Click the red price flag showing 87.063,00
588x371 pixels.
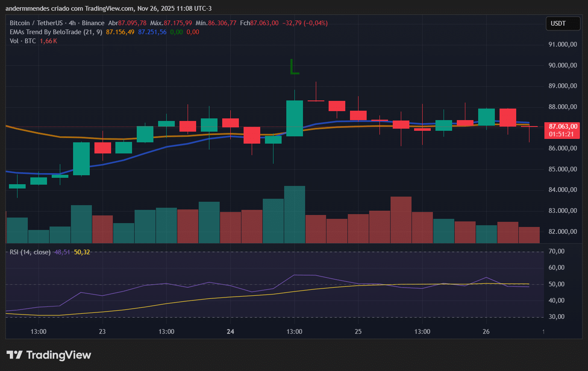pyautogui.click(x=563, y=126)
